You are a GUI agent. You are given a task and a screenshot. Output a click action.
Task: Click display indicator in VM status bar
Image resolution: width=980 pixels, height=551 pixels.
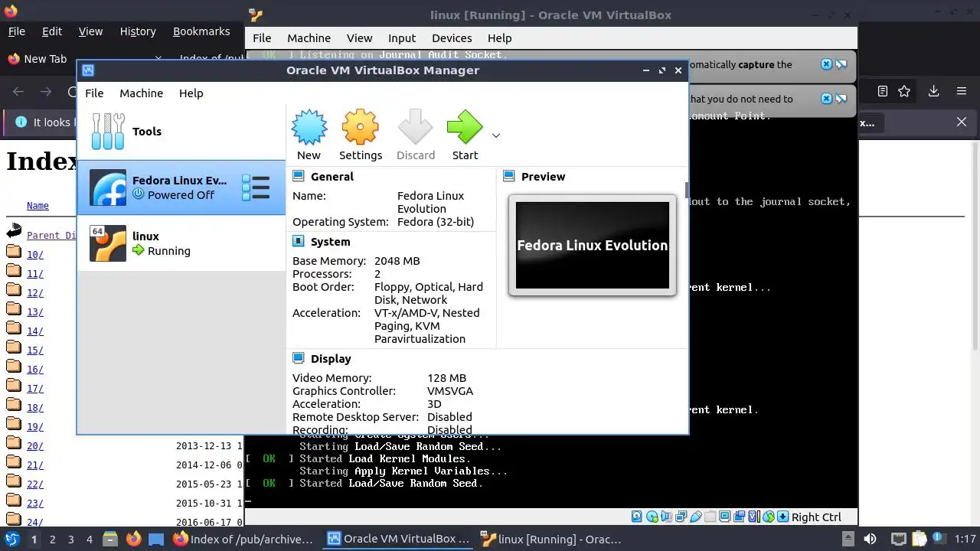point(724,517)
